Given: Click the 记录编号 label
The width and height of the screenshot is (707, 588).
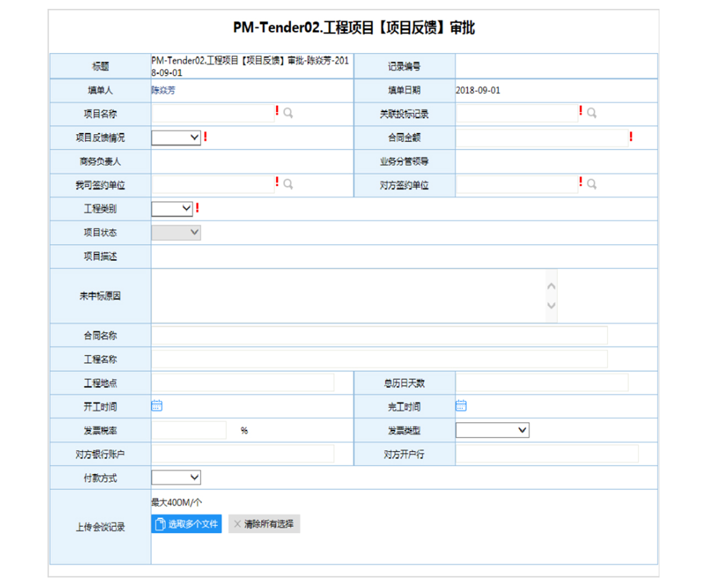Looking at the screenshot, I should (404, 66).
